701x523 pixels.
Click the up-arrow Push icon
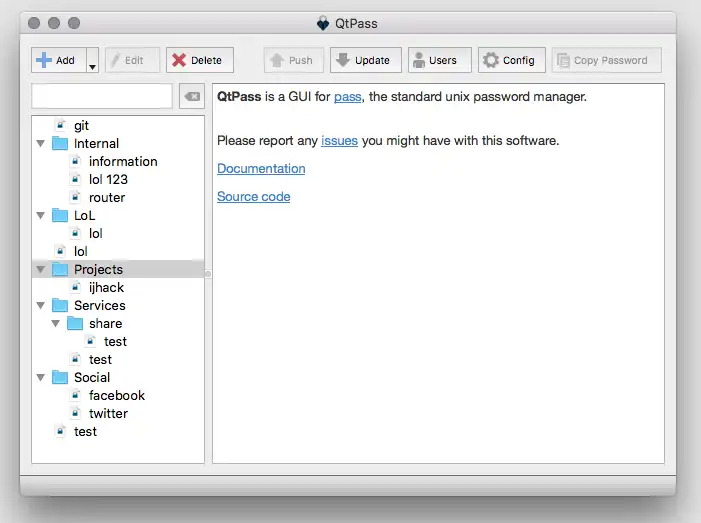[x=277, y=60]
